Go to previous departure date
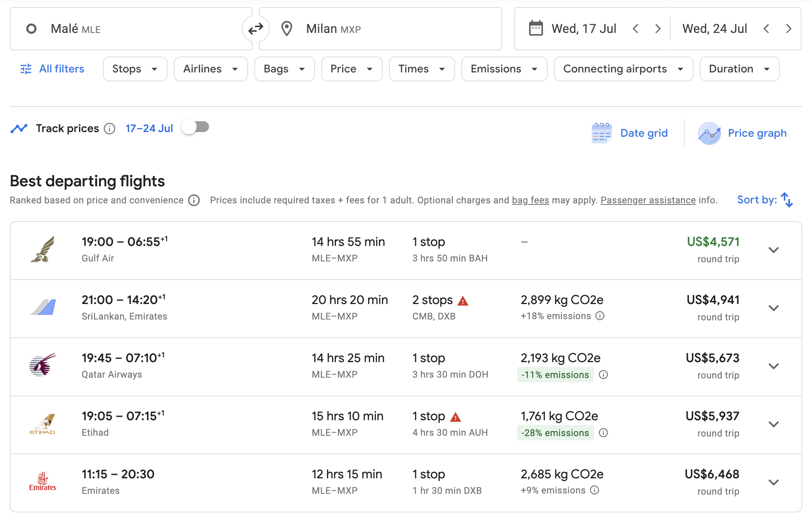Image resolution: width=812 pixels, height=519 pixels. pos(635,29)
